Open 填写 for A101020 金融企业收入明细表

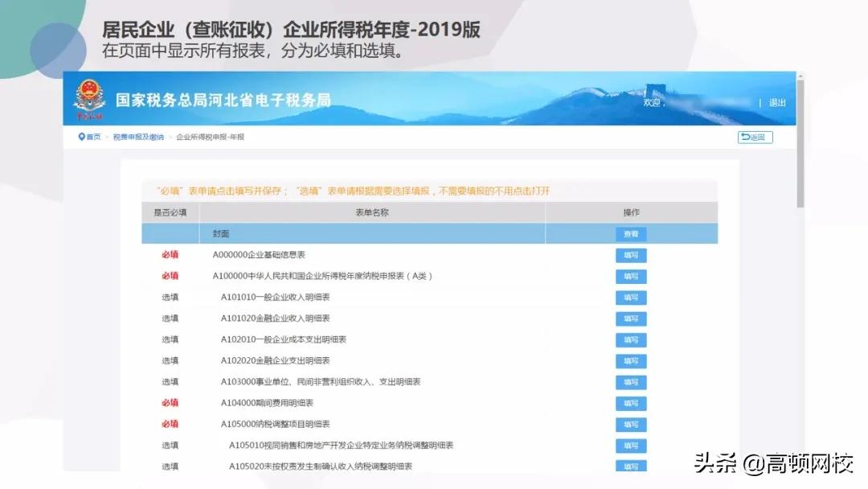[630, 318]
